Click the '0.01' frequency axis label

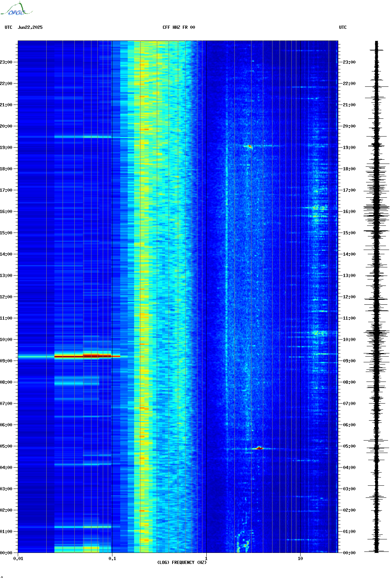(x=18, y=559)
